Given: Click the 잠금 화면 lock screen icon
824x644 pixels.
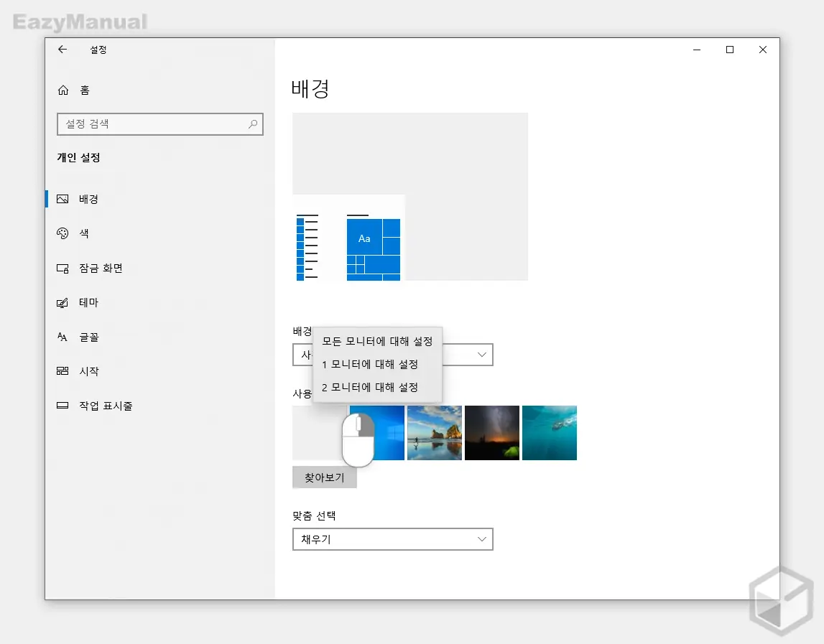Looking at the screenshot, I should [x=63, y=268].
